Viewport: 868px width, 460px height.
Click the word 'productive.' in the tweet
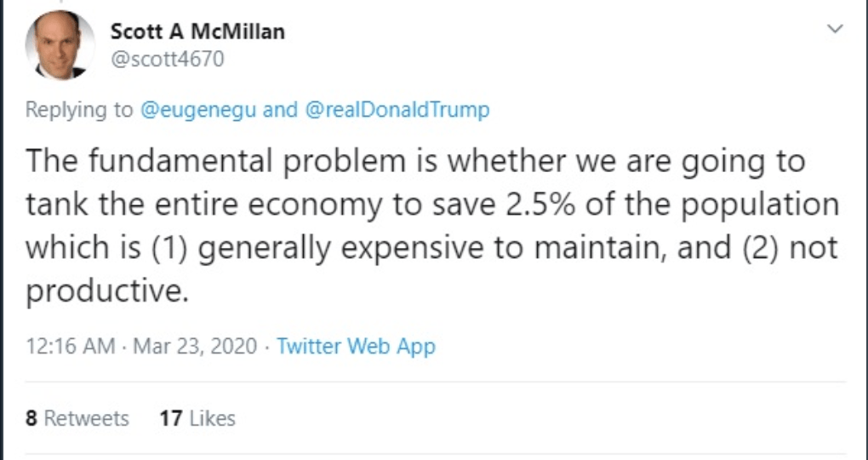(106, 292)
